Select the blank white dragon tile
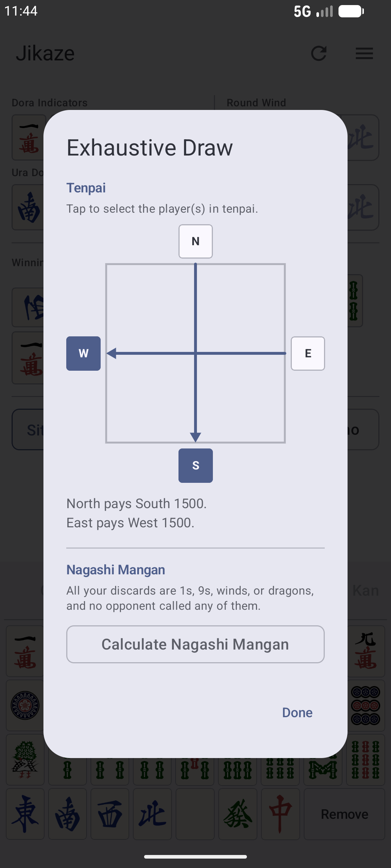 (195, 814)
